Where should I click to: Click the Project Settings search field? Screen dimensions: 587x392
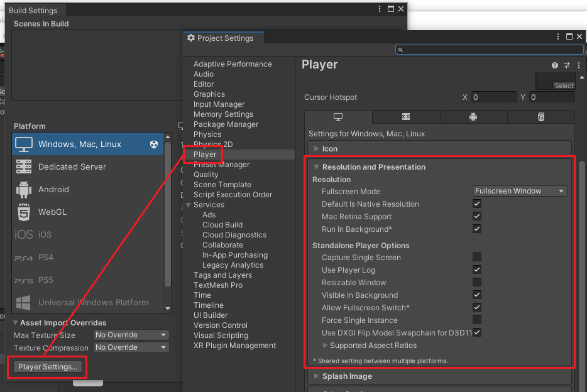(x=490, y=50)
